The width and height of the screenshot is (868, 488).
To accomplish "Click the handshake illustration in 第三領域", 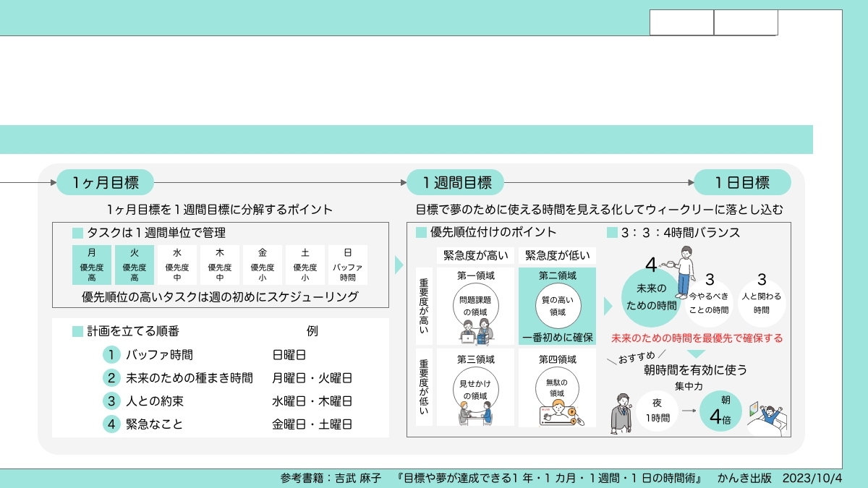I will point(475,412).
